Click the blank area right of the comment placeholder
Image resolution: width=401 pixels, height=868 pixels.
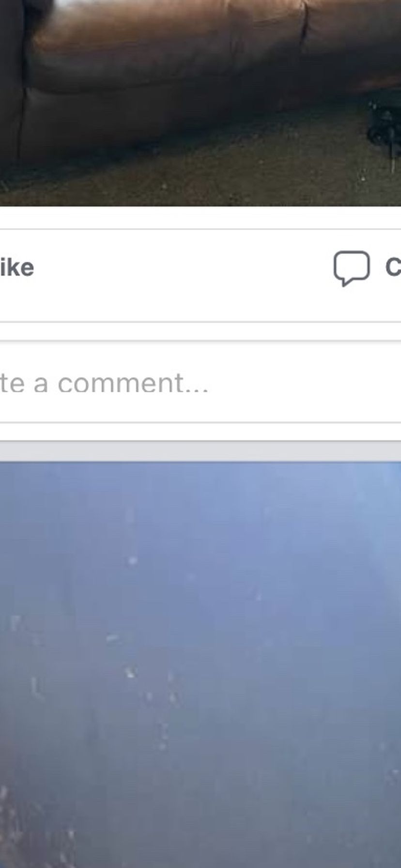point(305,383)
